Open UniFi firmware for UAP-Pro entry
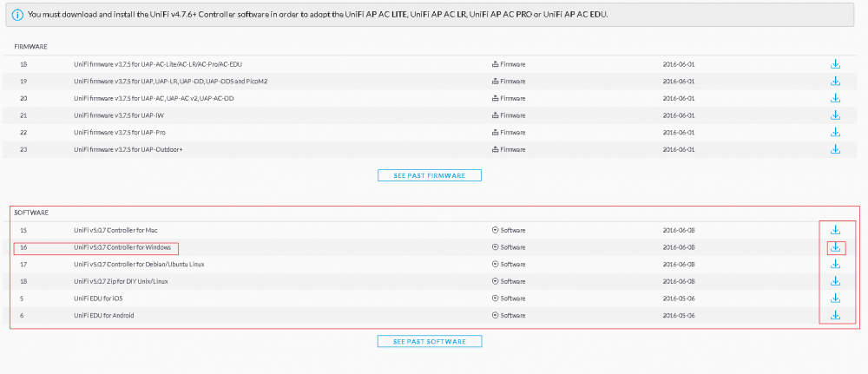This screenshot has height=374, width=868. [x=120, y=133]
